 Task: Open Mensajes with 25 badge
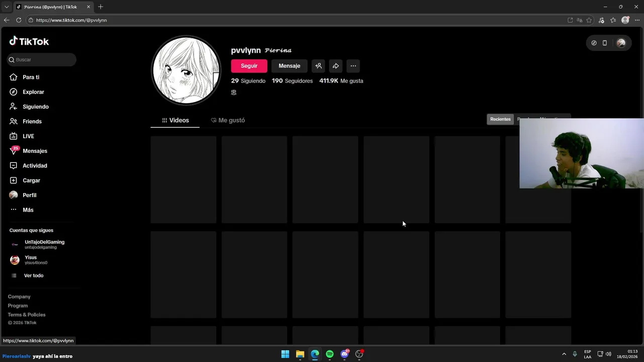click(x=35, y=151)
